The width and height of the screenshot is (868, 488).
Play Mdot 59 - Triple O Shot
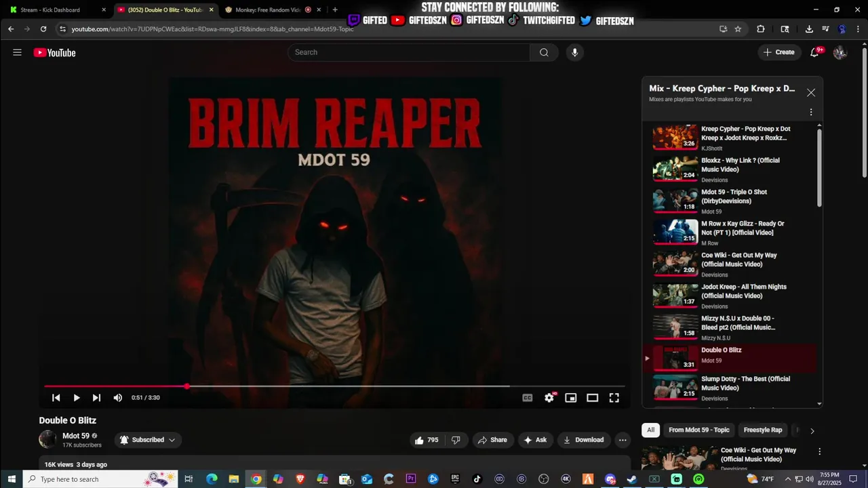(x=731, y=201)
